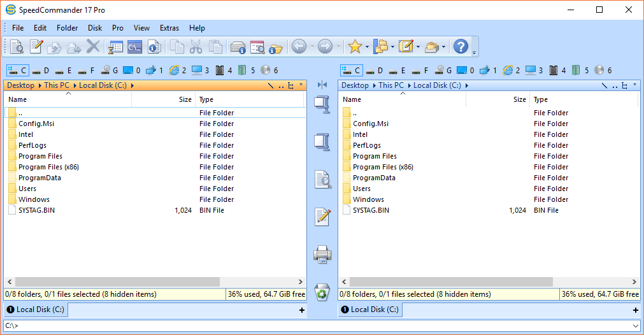Select Config.Msi folder in right panel

[x=371, y=124]
